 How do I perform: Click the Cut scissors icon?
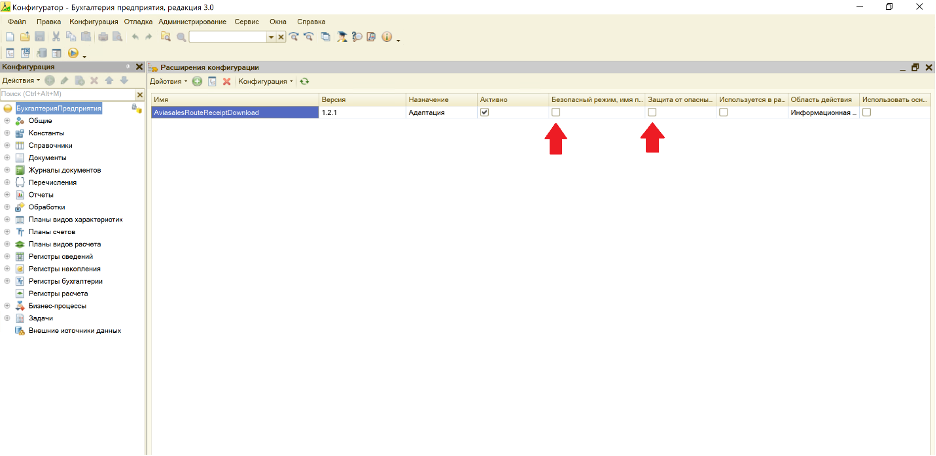point(56,37)
